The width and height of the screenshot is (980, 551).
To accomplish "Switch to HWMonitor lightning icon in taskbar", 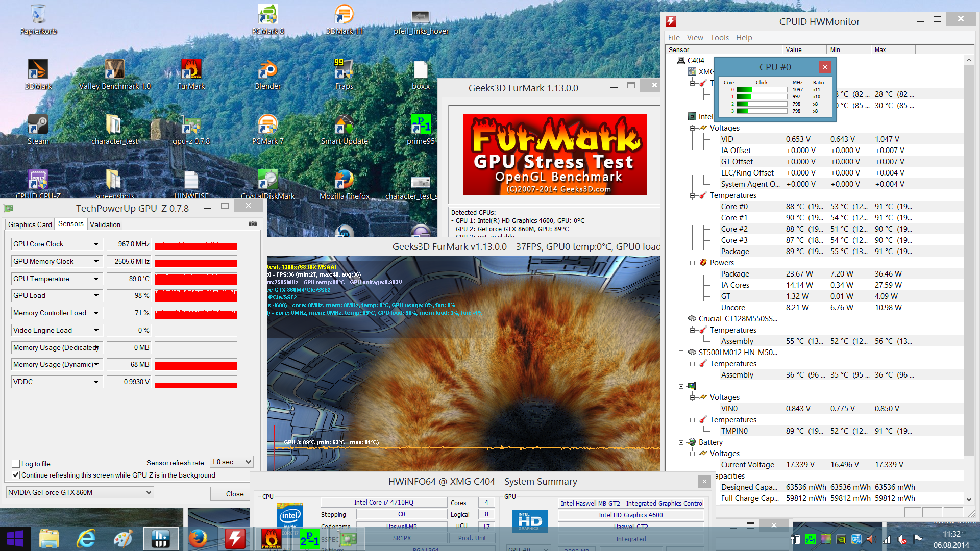I will [x=235, y=539].
